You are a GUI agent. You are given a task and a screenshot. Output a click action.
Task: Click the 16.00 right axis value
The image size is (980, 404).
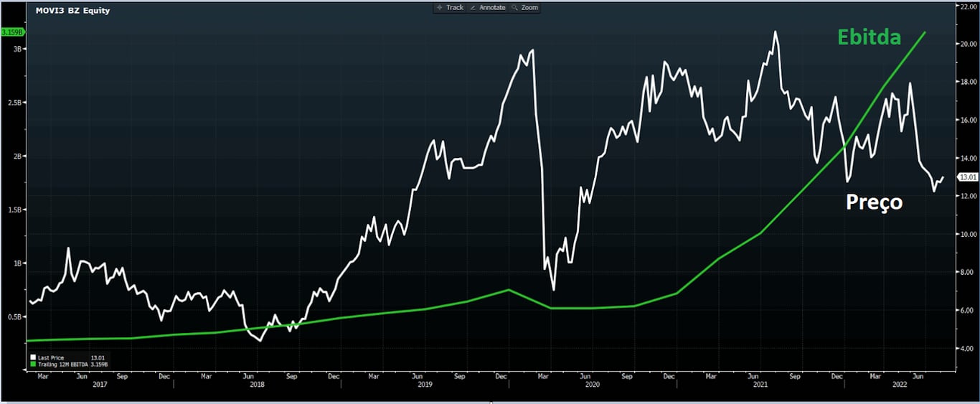(x=967, y=120)
